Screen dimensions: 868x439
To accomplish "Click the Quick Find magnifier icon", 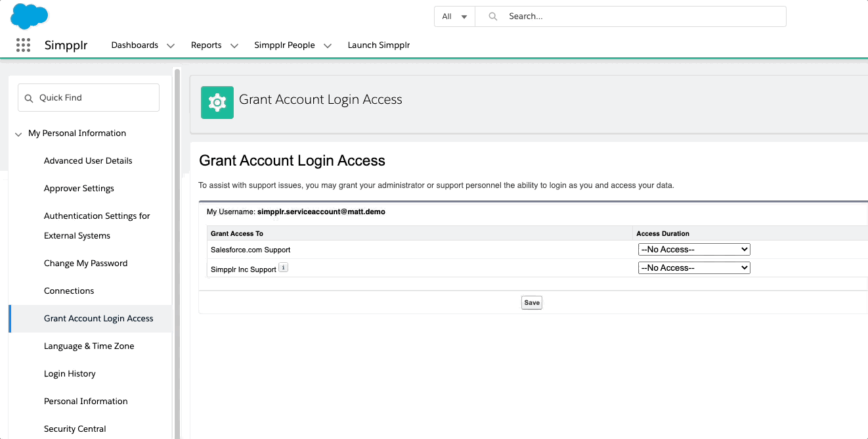I will (x=28, y=98).
